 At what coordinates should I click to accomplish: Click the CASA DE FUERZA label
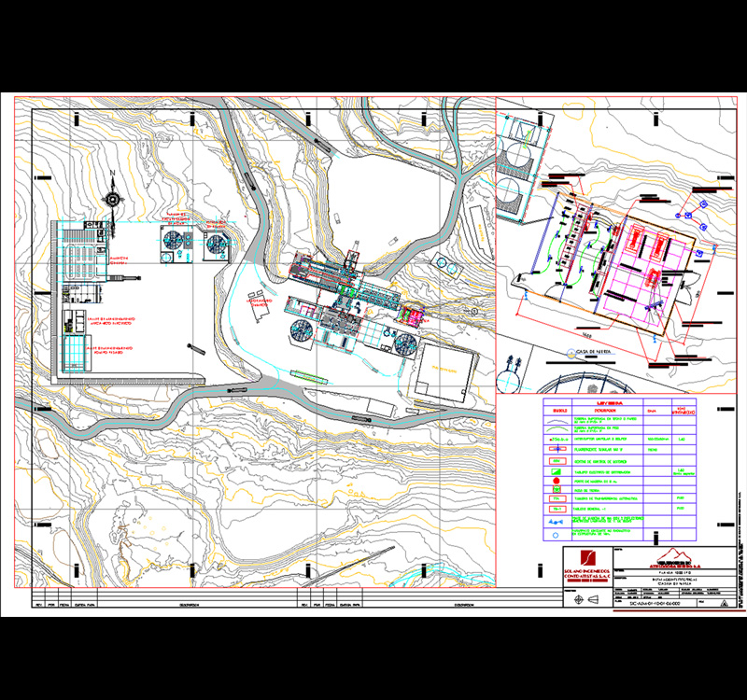pos(589,353)
